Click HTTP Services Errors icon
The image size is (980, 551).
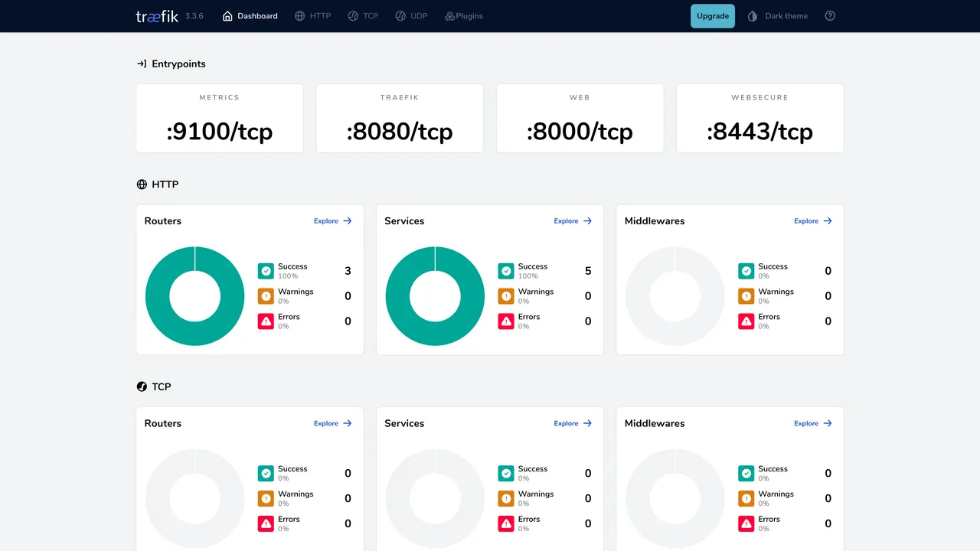click(x=506, y=321)
